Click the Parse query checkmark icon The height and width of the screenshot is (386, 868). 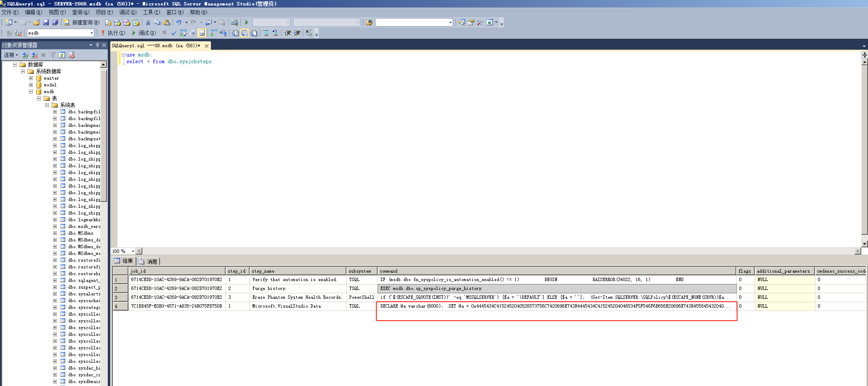point(173,33)
